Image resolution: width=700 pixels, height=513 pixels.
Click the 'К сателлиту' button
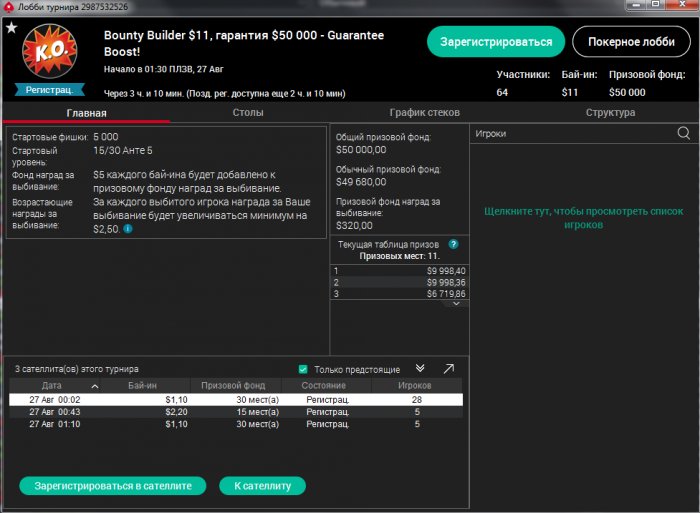pyautogui.click(x=262, y=486)
